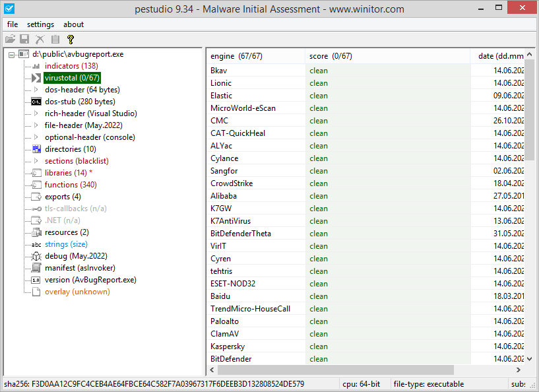This screenshot has height=392, width=539.
Task: Sort by the date column header
Action: pos(497,56)
